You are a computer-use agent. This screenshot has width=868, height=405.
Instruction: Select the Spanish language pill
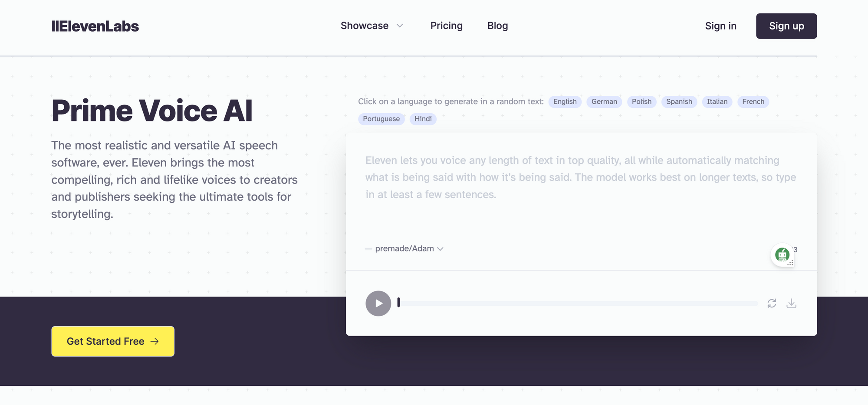pos(679,101)
